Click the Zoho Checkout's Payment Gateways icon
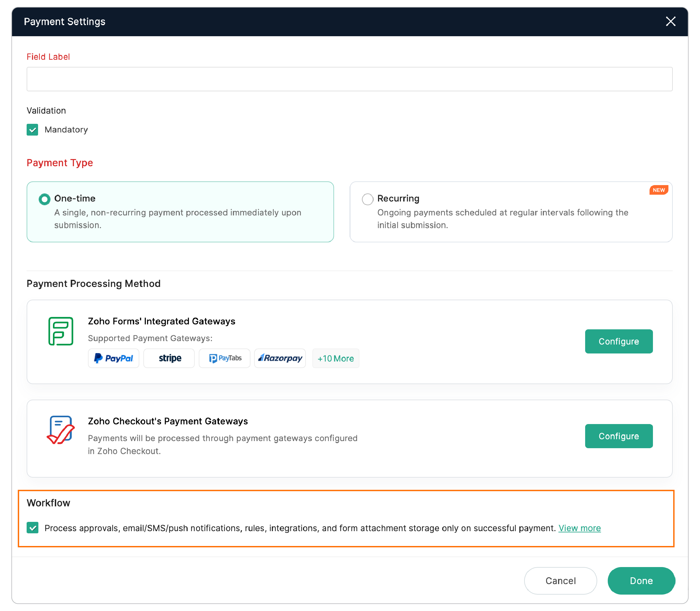The width and height of the screenshot is (700, 611). click(61, 431)
